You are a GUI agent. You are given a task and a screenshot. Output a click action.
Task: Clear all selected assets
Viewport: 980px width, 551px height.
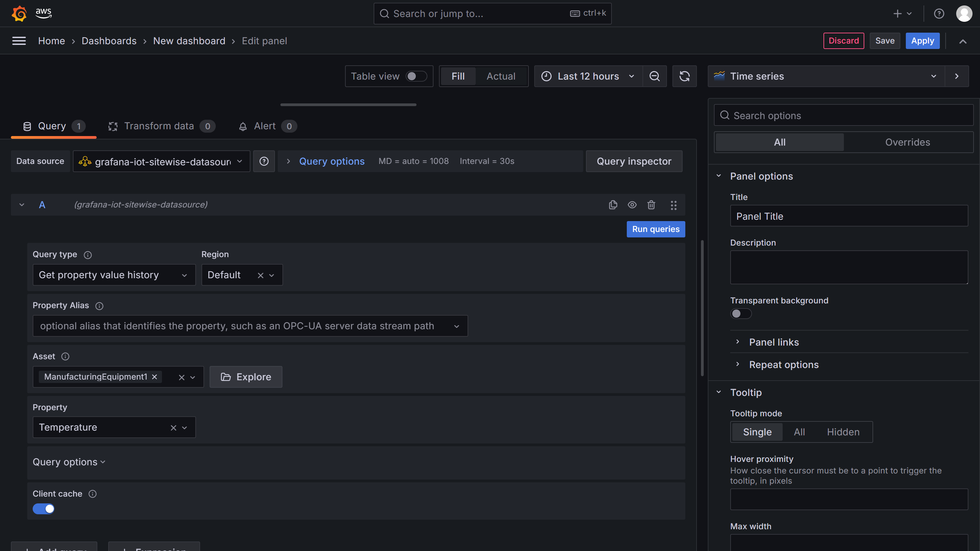[x=181, y=377]
